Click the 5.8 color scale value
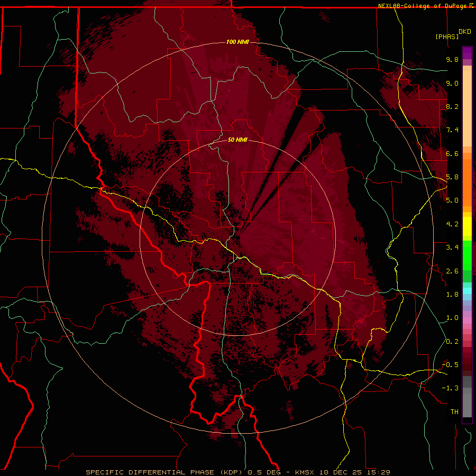The height and width of the screenshot is (476, 476). tap(452, 177)
